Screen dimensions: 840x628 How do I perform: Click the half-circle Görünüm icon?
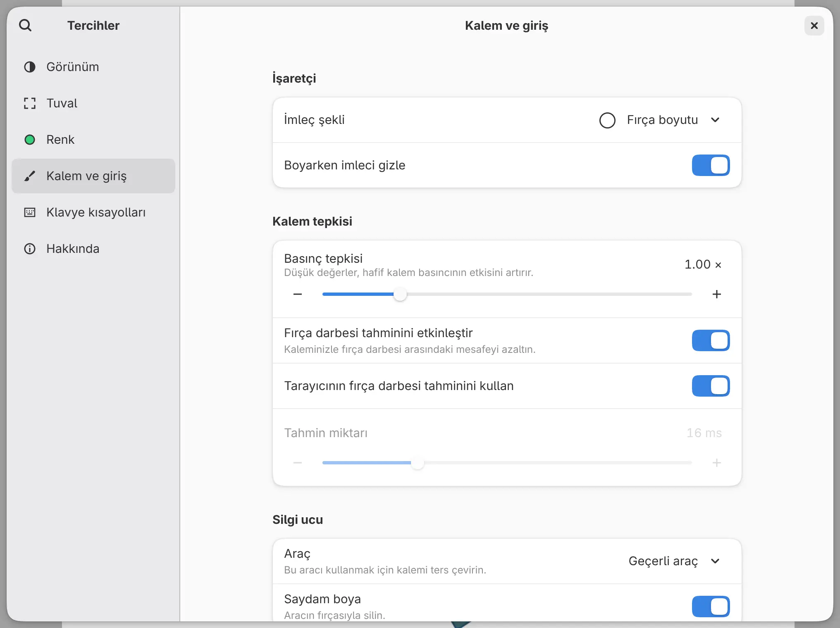tap(30, 67)
